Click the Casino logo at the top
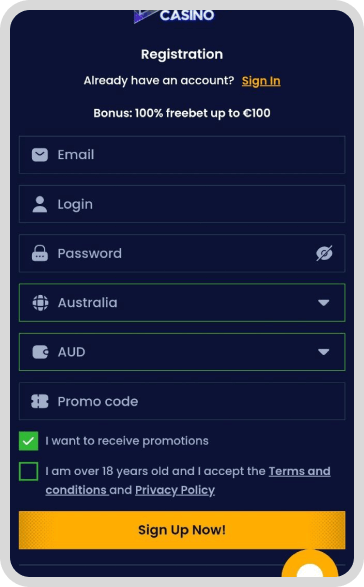Screen dimensions: 364x587 tap(175, 16)
